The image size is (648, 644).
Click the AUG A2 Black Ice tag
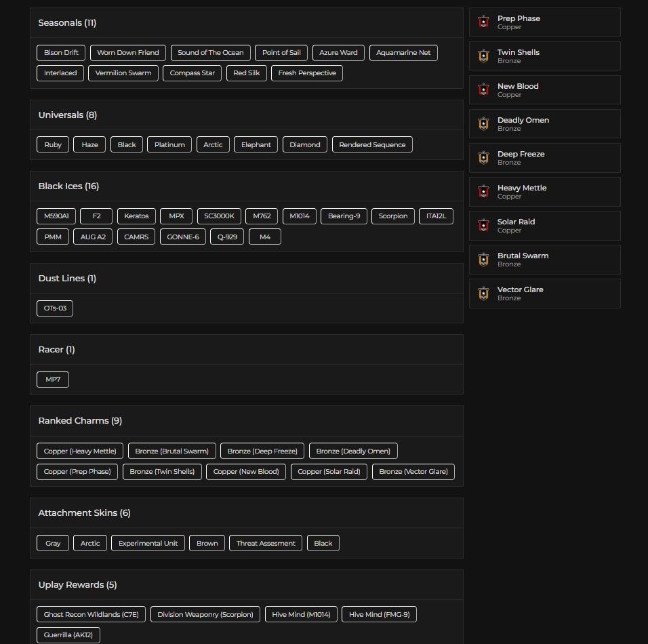click(x=93, y=237)
